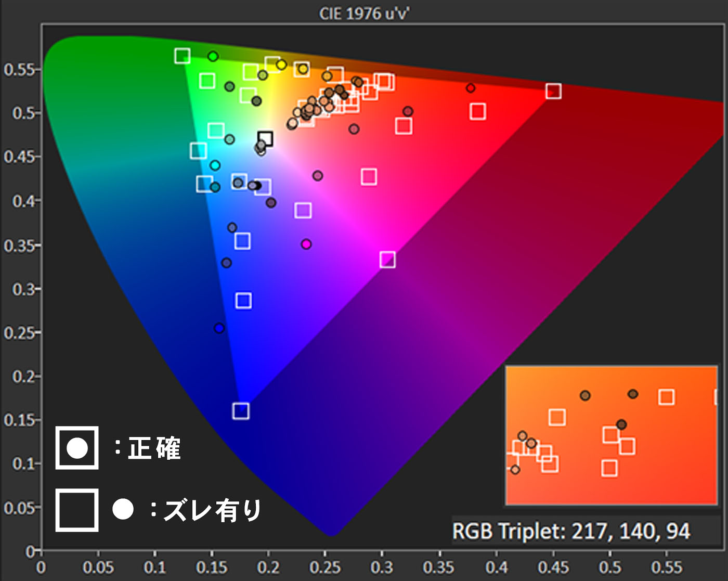
Task: Select the cyan circle marker in the blue-green region
Action: (214, 164)
